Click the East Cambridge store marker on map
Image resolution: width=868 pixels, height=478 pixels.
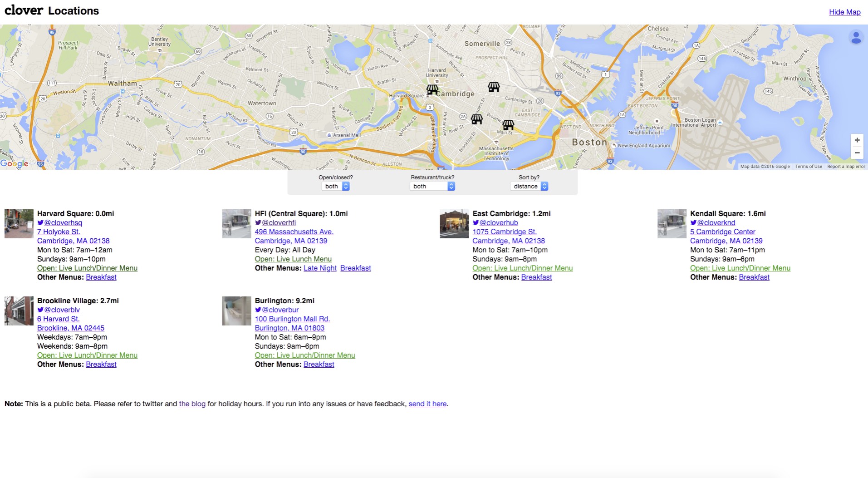tap(494, 87)
